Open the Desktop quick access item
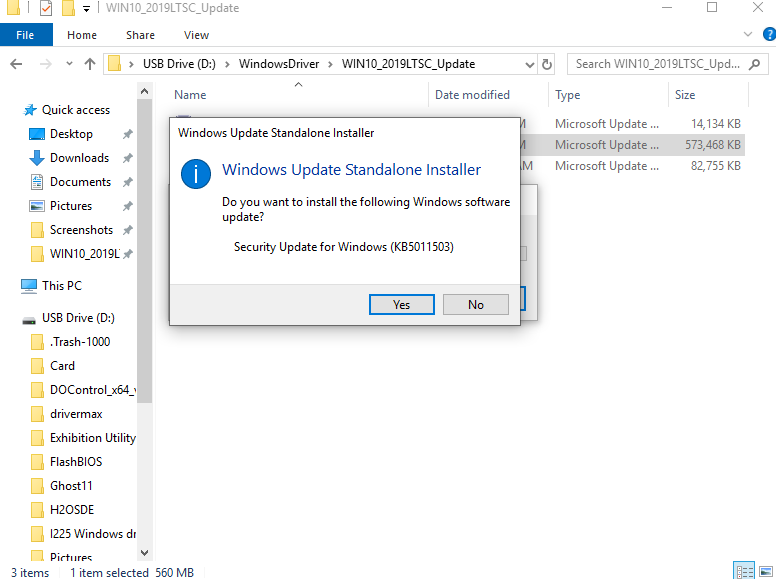 (71, 134)
